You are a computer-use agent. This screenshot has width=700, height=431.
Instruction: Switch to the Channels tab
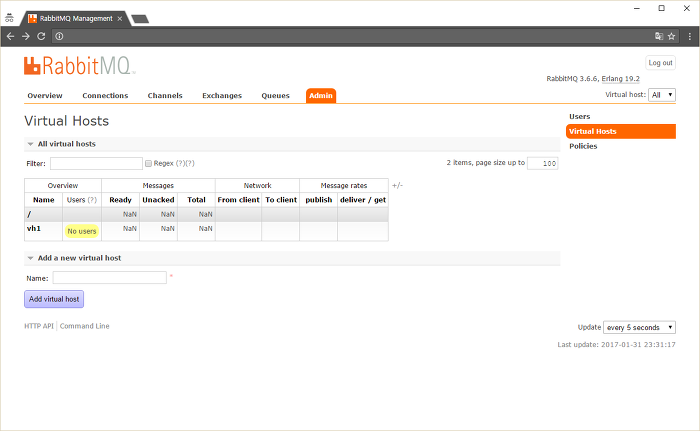tap(165, 96)
